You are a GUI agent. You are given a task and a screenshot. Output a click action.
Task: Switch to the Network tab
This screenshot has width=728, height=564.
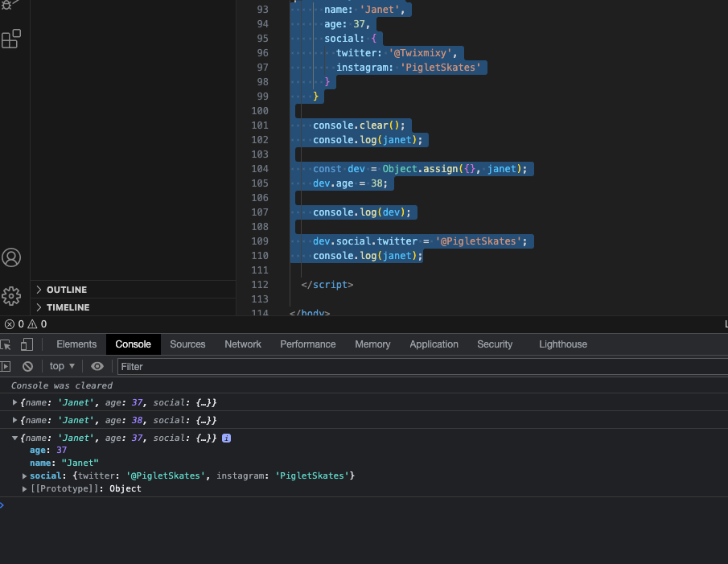[243, 344]
